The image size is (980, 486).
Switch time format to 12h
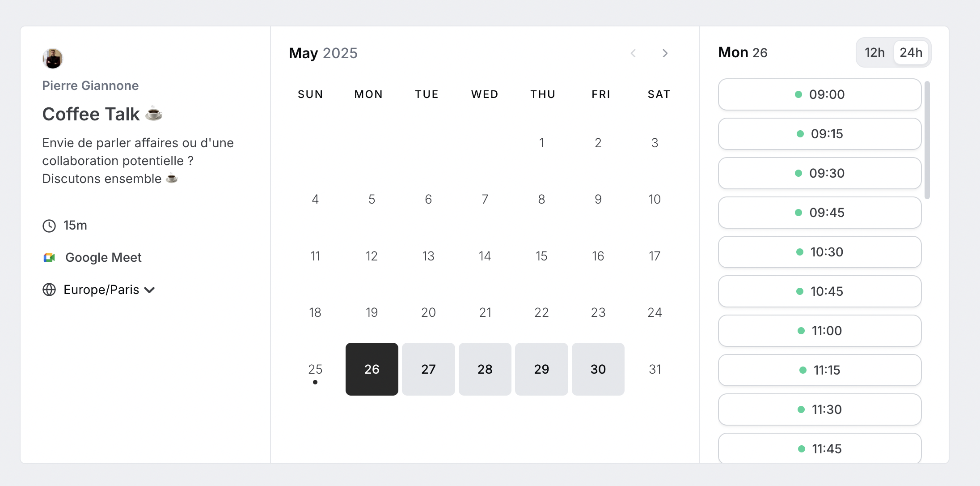pos(874,52)
